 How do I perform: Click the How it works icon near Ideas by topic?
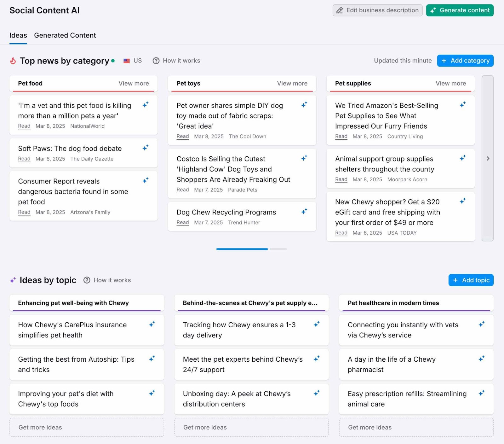87,280
